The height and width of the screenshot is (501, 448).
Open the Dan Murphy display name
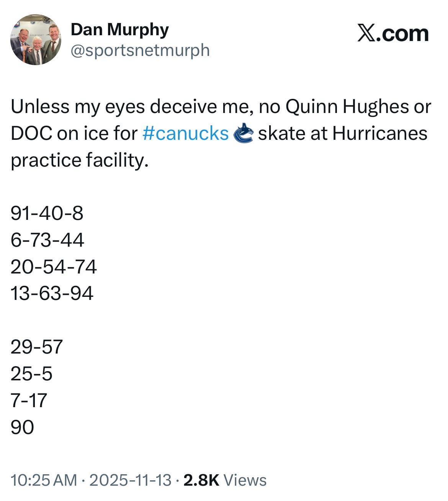(x=119, y=30)
